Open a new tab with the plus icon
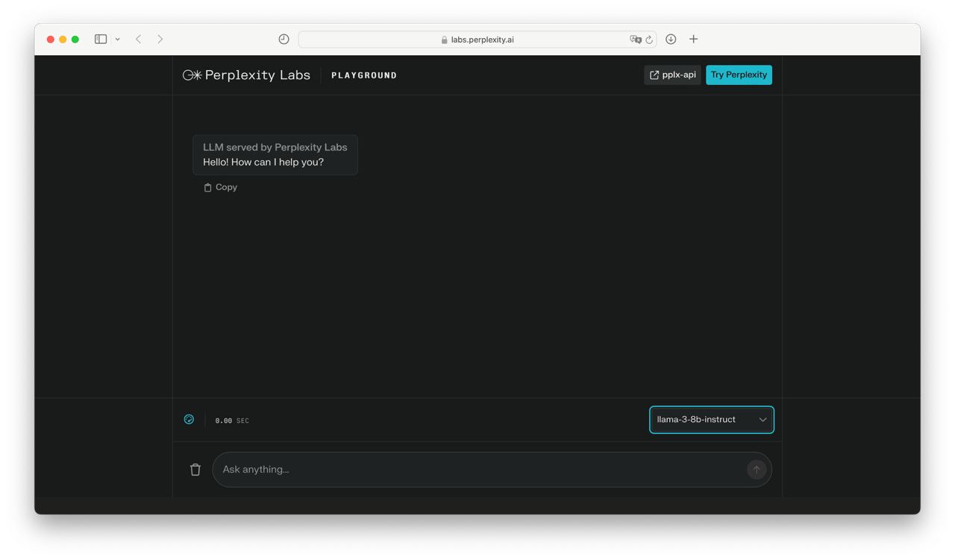This screenshot has height=560, width=955. point(693,39)
